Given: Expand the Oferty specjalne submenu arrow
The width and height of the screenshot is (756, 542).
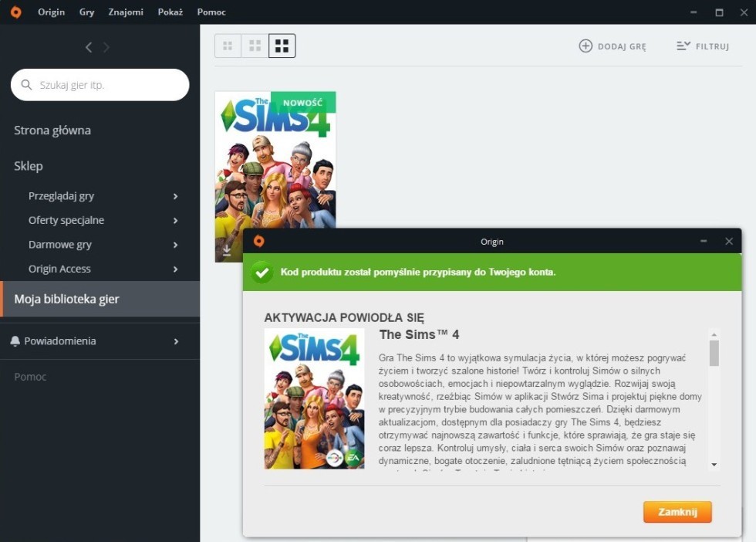Looking at the screenshot, I should [176, 221].
